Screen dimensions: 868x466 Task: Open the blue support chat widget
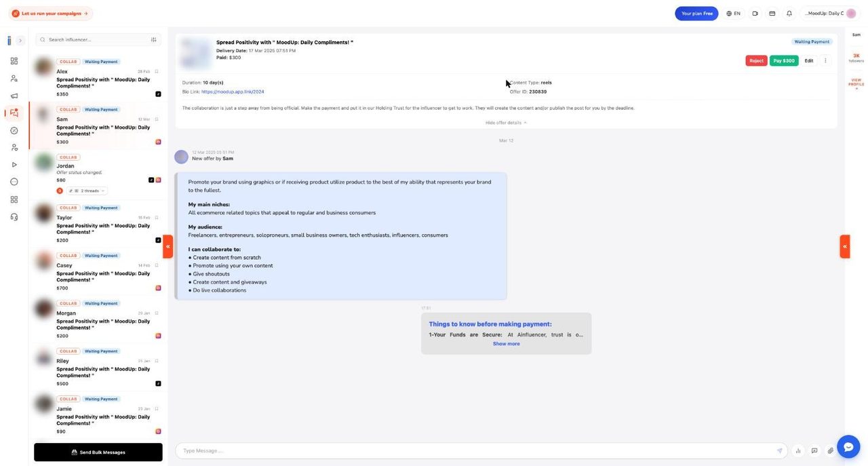click(x=848, y=446)
